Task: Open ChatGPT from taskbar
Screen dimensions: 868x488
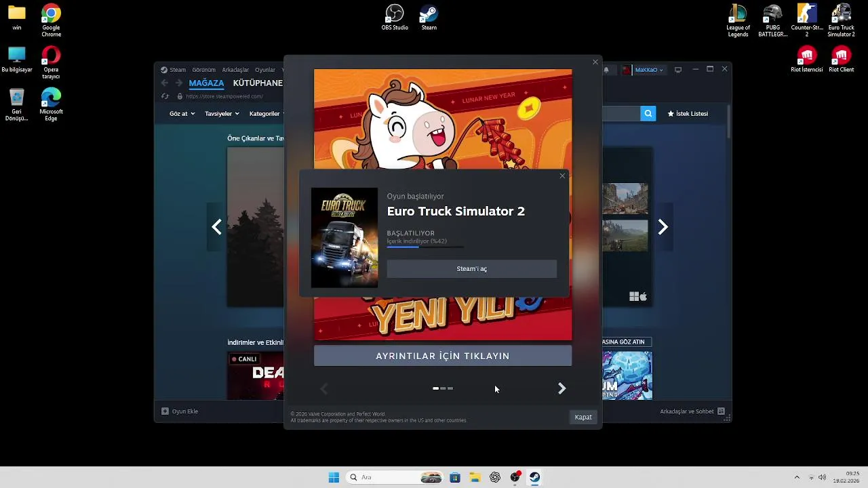Action: point(495,477)
